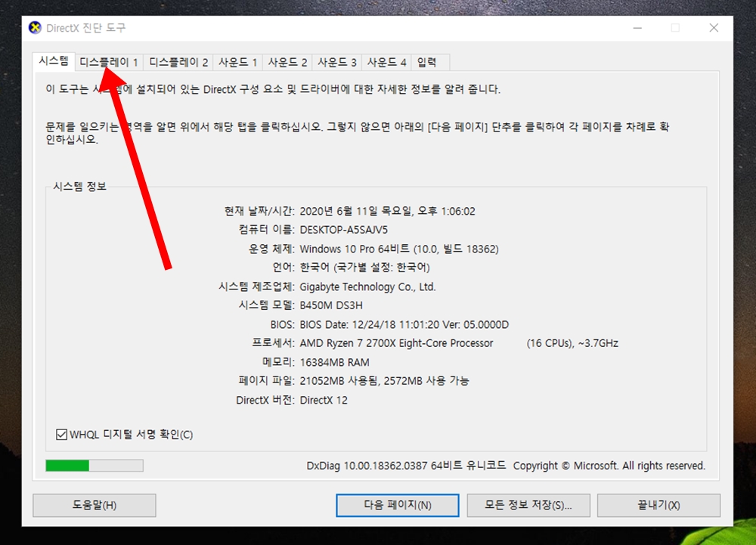Click the DxDiag 10.00.18362.0387 version text

coord(406,466)
